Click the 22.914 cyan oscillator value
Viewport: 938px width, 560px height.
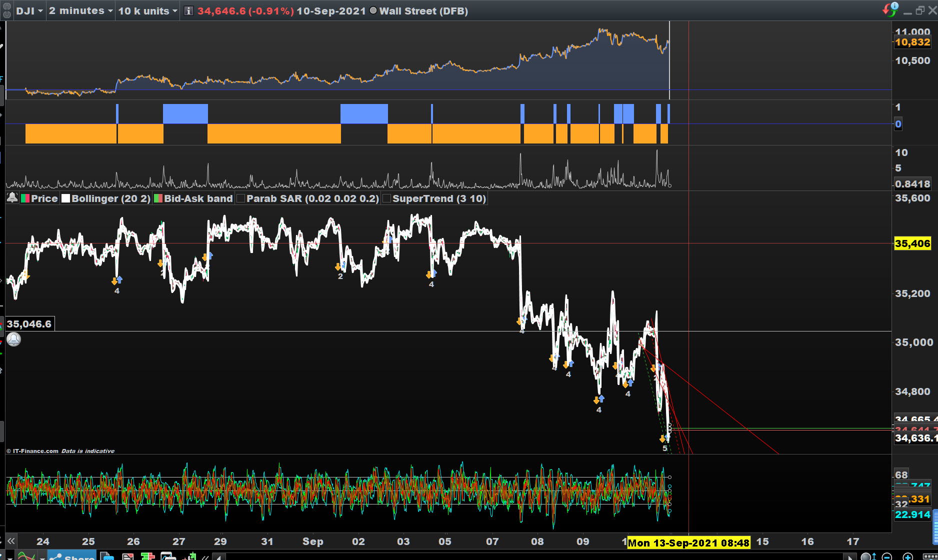(x=912, y=514)
